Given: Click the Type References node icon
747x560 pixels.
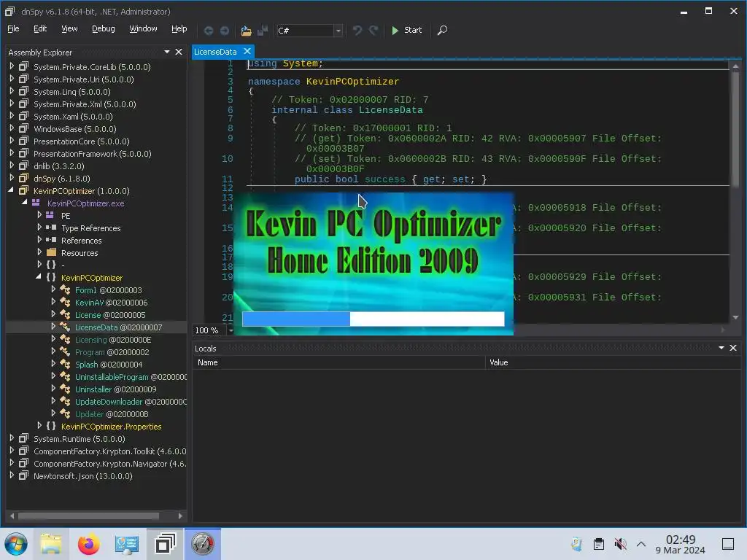Looking at the screenshot, I should click(x=51, y=227).
